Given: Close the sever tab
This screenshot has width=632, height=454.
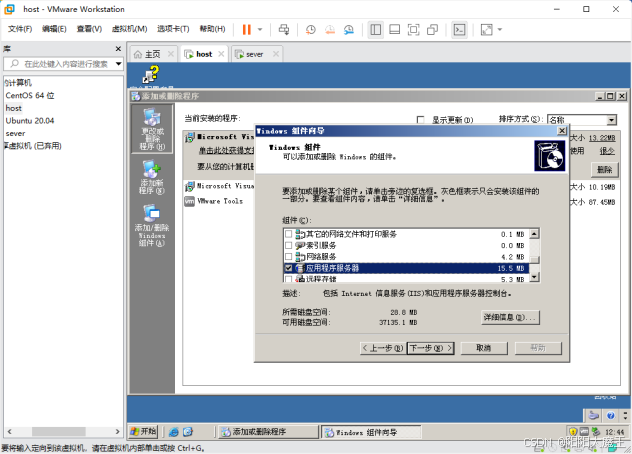Looking at the screenshot, I should [x=276, y=54].
